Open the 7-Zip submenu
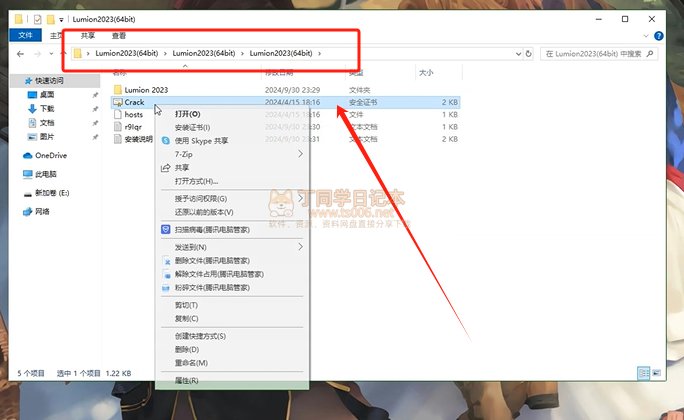The width and height of the screenshot is (684, 420). pyautogui.click(x=233, y=154)
